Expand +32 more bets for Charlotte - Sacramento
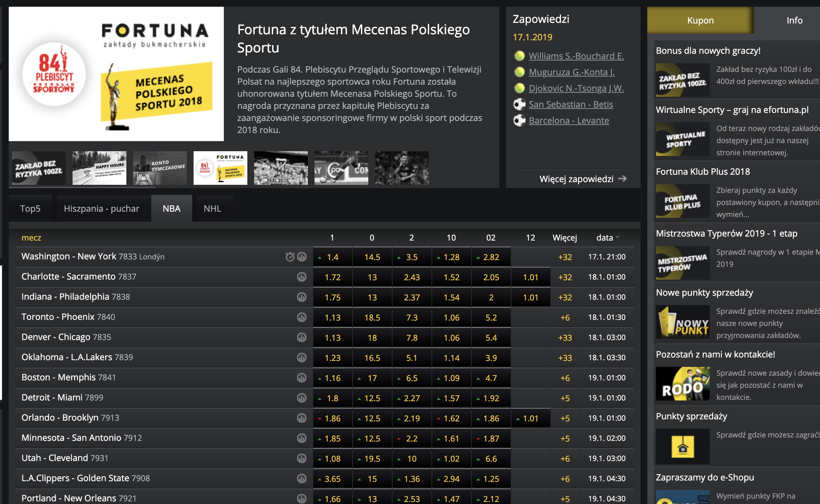Image resolution: width=820 pixels, height=504 pixels. pyautogui.click(x=565, y=277)
